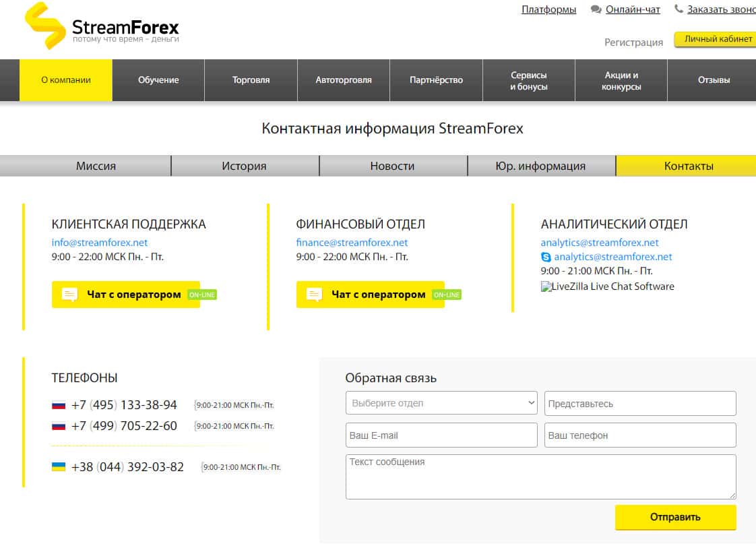Viewport: 756px width, 550px height.
Task: Focus the Ваш E-mail field
Action: tap(441, 435)
